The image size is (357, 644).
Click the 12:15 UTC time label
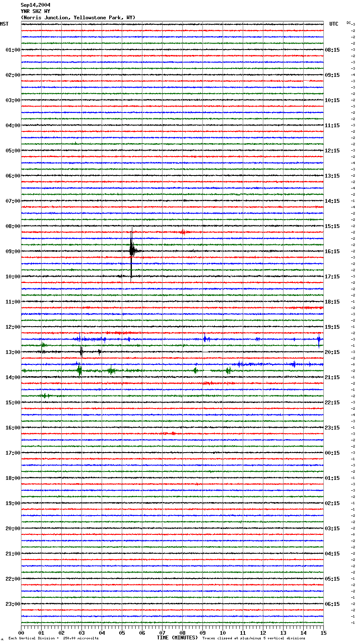332,151
